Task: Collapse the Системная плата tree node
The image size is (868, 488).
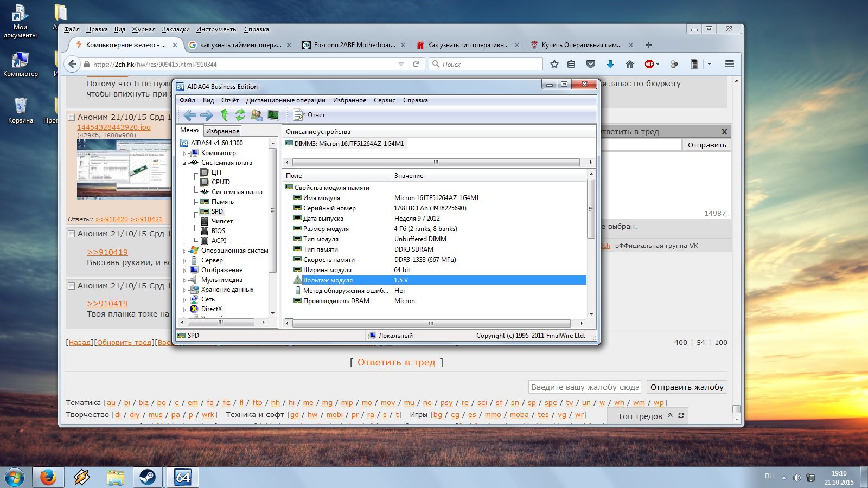Action: (x=184, y=163)
